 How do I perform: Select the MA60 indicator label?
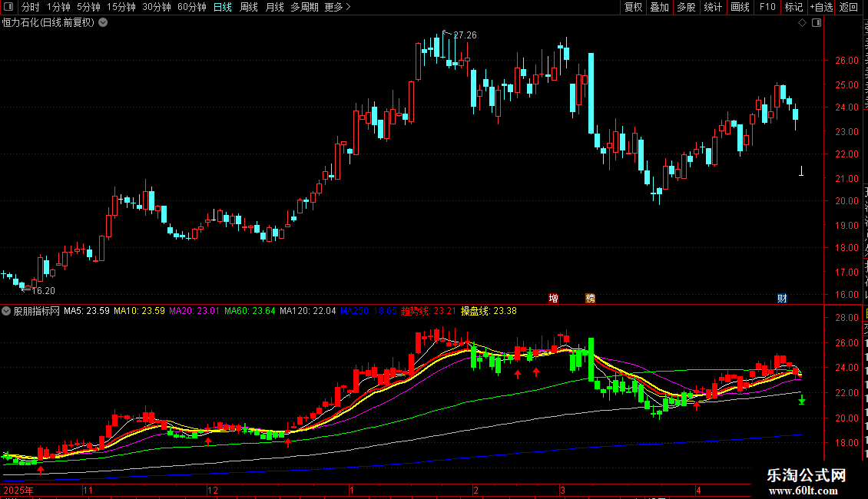pos(250,311)
